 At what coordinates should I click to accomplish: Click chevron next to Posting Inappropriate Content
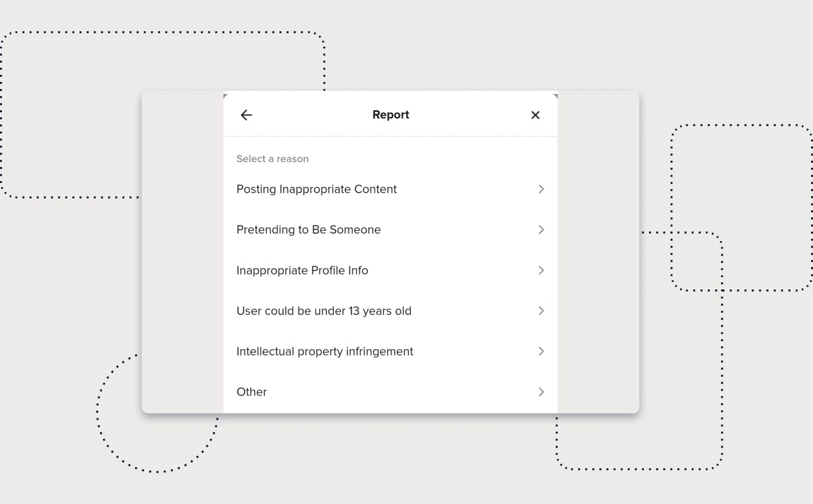point(541,189)
